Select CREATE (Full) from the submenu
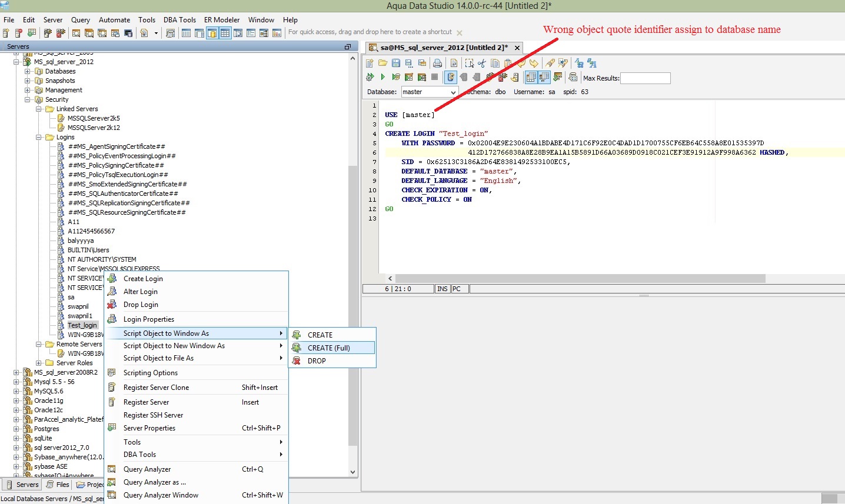The image size is (845, 504). 329,348
